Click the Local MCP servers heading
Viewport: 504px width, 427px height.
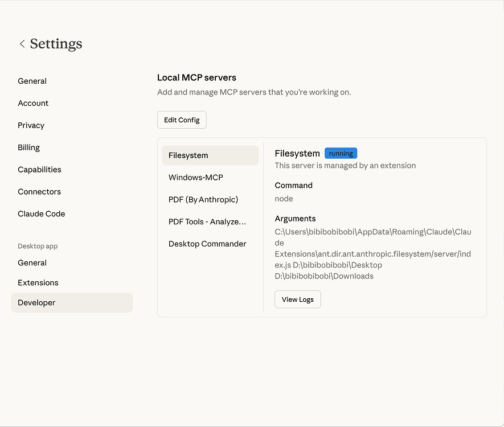(x=196, y=78)
